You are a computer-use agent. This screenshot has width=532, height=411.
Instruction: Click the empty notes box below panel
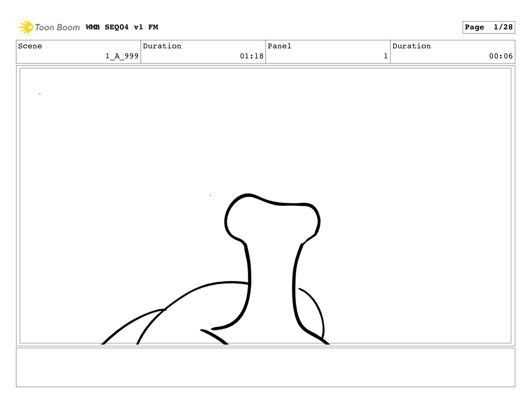265,367
